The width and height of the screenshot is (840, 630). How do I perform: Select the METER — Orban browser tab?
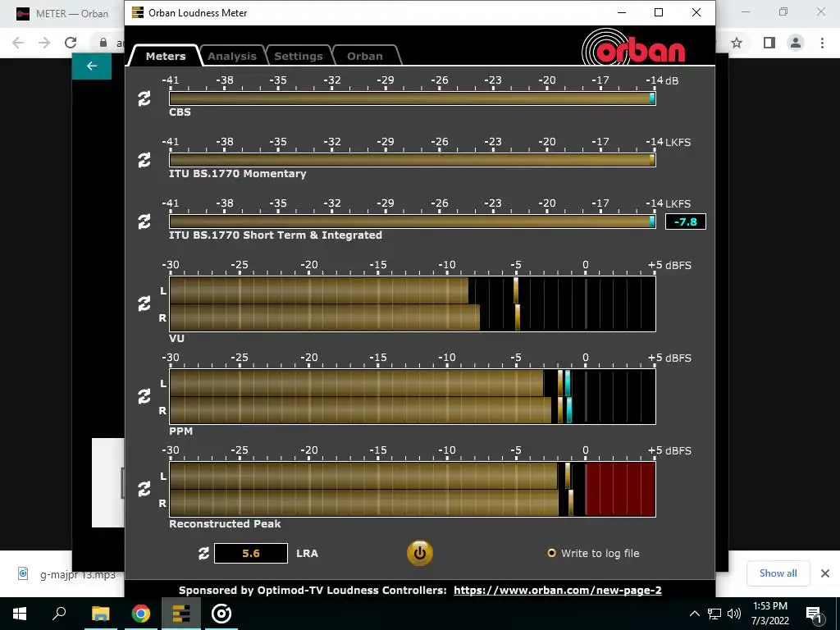62,13
